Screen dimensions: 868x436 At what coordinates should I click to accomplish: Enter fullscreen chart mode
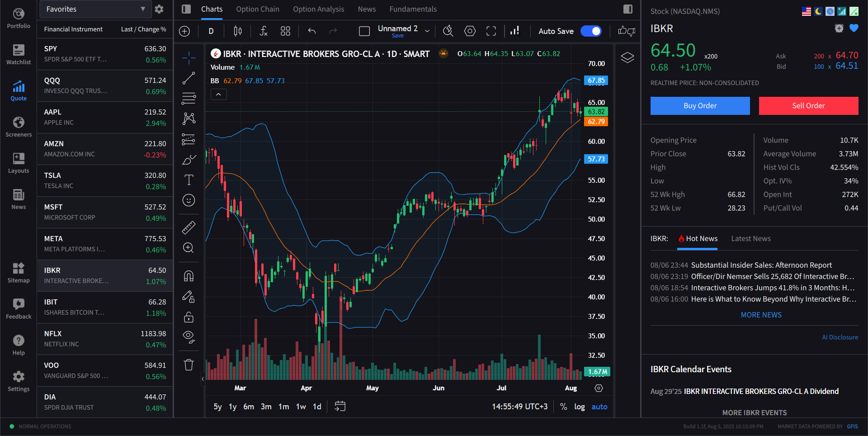(x=491, y=31)
